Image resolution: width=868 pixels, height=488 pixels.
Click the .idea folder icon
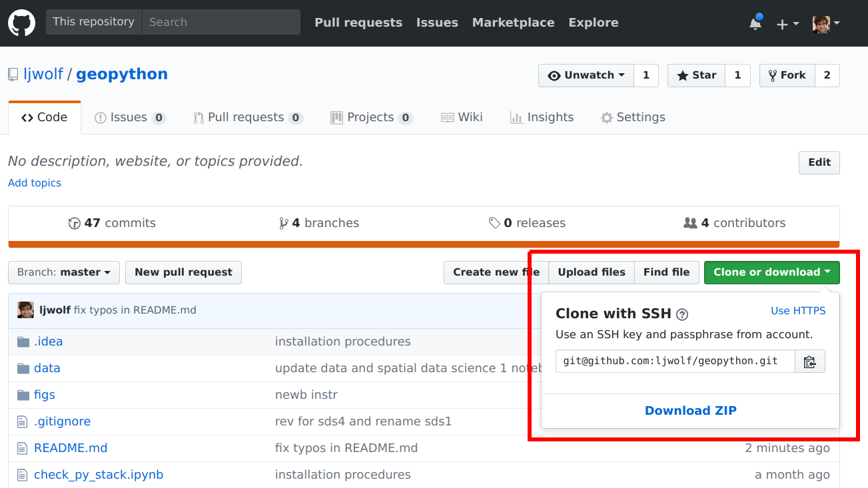point(23,342)
